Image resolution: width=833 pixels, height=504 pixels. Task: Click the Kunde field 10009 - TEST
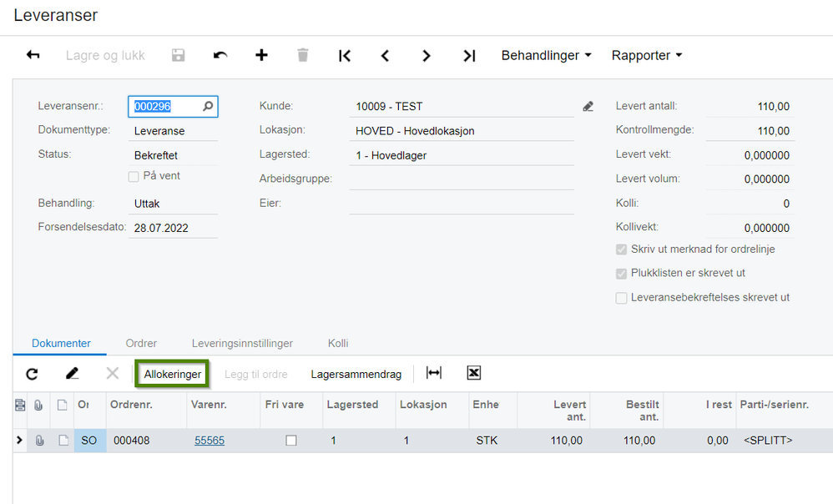pyautogui.click(x=462, y=106)
